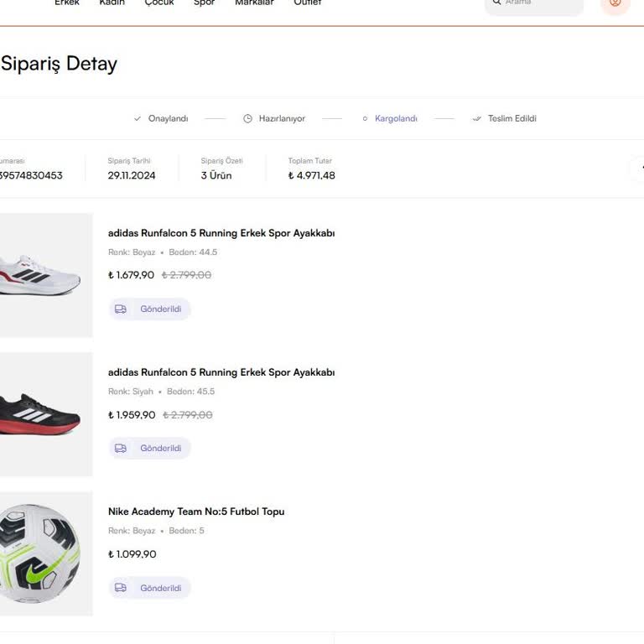Click Gönderildi status on black Runfalcon

(x=160, y=449)
